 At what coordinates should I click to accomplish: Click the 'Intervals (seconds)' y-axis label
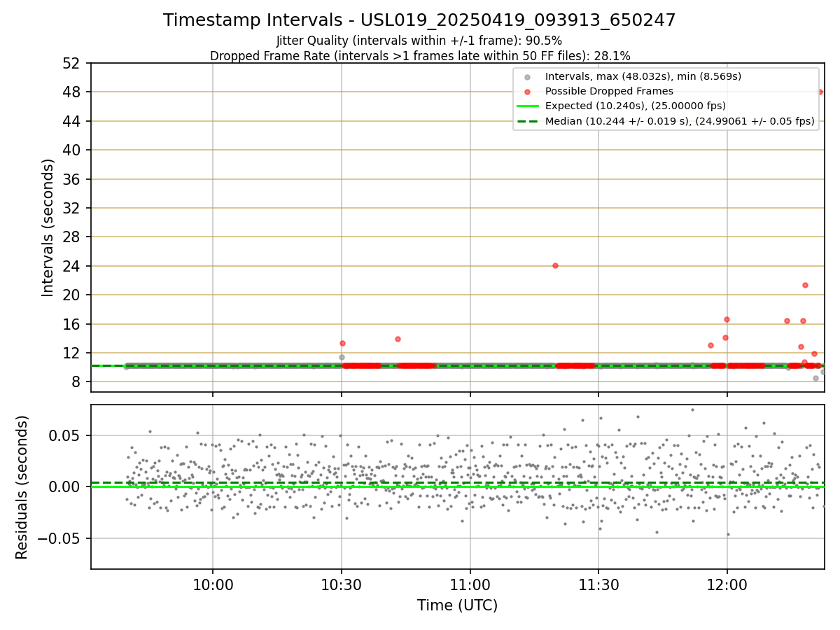(x=48, y=227)
